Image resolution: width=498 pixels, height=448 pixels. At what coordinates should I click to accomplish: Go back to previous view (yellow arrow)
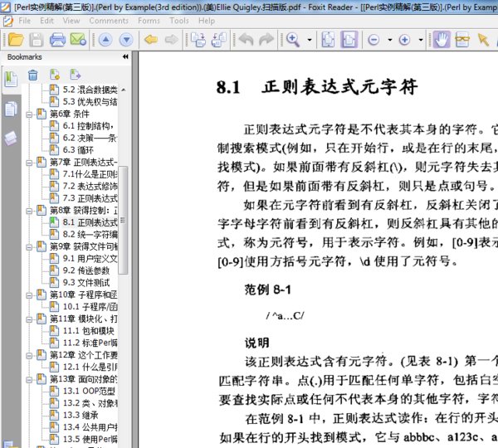151,40
